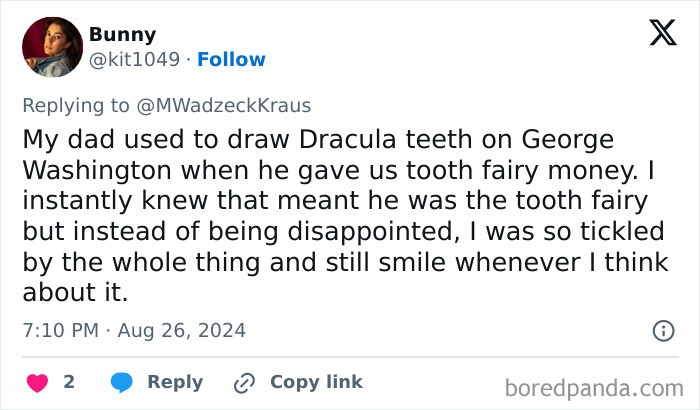Click the like count number 2
The height and width of the screenshot is (410, 700).
click(69, 382)
